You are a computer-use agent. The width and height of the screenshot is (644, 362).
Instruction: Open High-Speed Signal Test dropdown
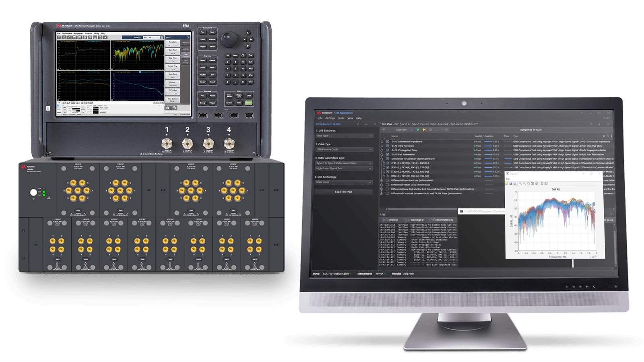pyautogui.click(x=344, y=169)
